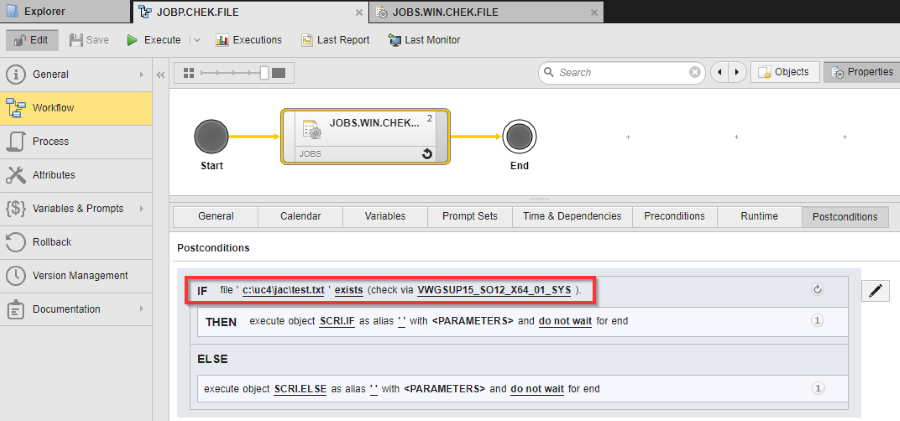Viewport: 900px width, 421px height.
Task: Collapse the sidebar with double chevron
Action: [161, 75]
